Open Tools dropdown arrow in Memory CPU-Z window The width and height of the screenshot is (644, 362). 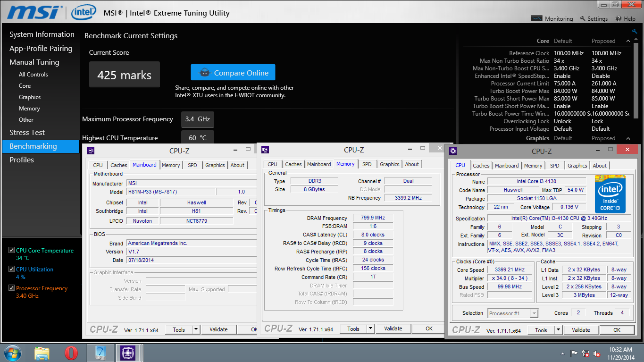pos(370,328)
